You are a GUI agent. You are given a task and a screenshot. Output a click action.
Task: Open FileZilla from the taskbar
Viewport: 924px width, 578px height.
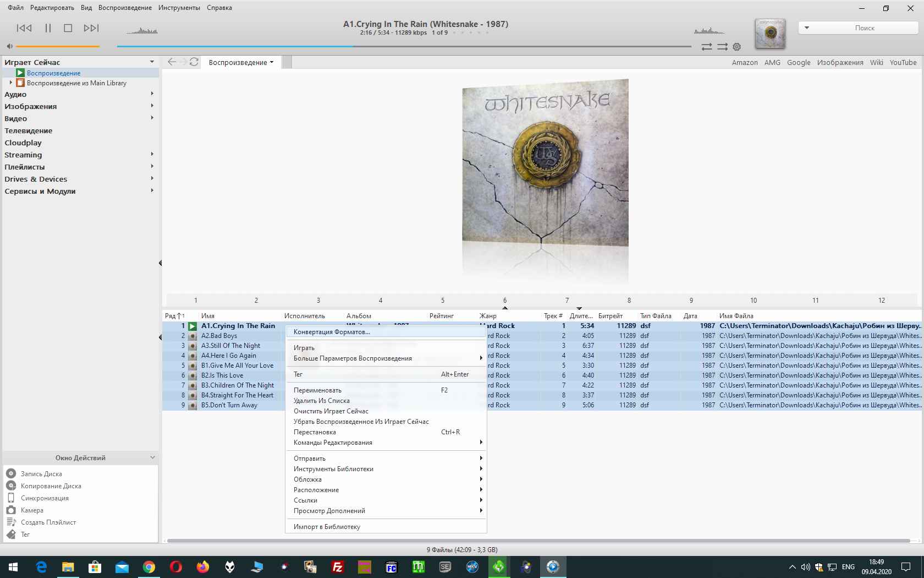pyautogui.click(x=338, y=566)
